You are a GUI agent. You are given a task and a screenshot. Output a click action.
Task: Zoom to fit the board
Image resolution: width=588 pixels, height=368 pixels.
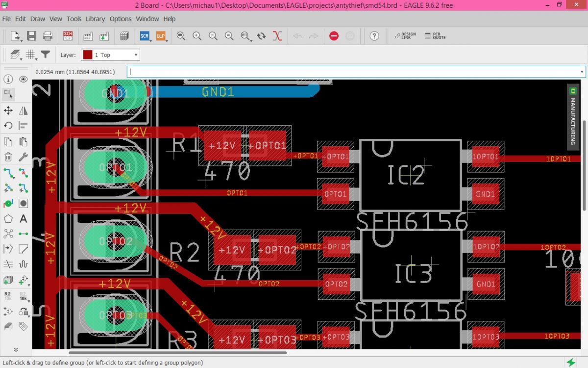(181, 36)
